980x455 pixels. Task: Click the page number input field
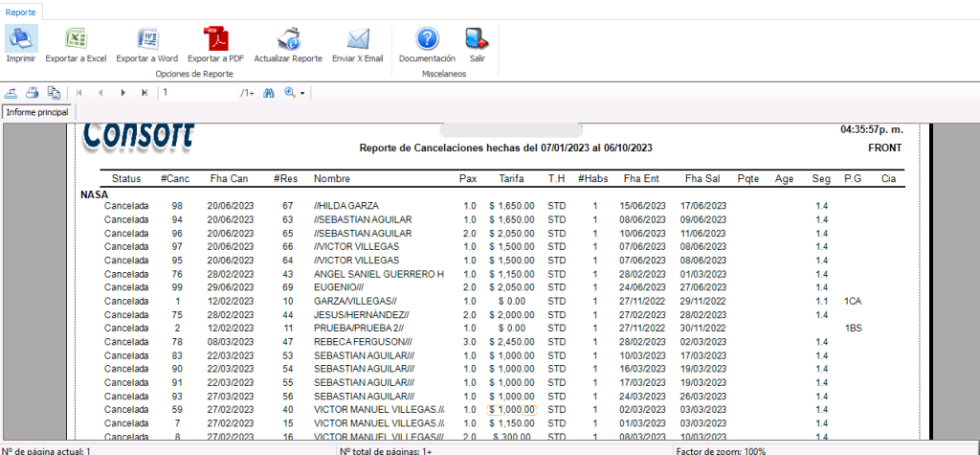[x=199, y=93]
